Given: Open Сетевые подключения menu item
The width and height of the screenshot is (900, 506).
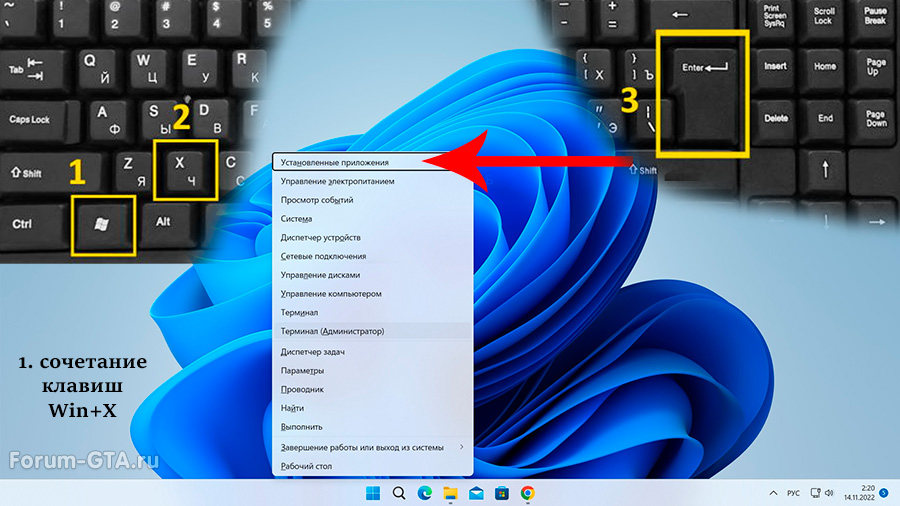Looking at the screenshot, I should (x=372, y=256).
